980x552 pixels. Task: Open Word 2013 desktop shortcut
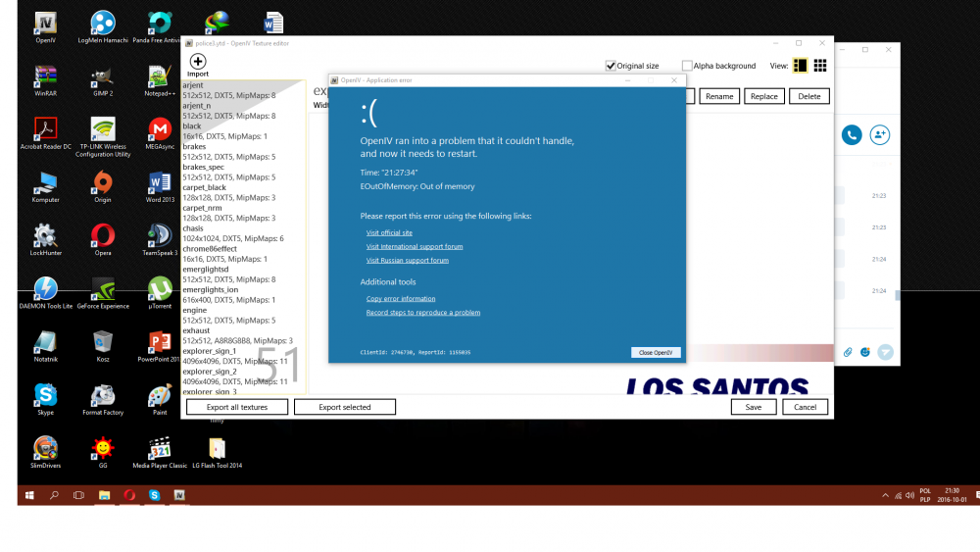(160, 187)
